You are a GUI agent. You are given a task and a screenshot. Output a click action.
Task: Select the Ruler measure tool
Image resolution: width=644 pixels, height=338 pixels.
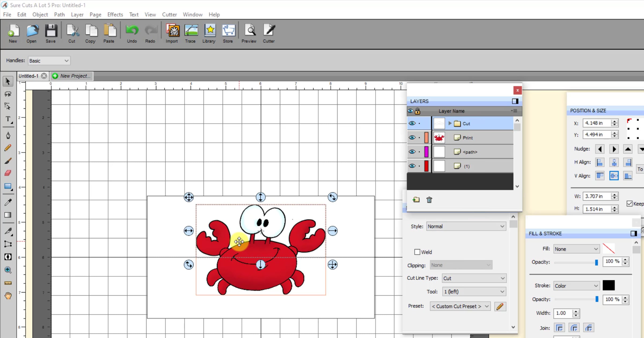[x=8, y=283]
